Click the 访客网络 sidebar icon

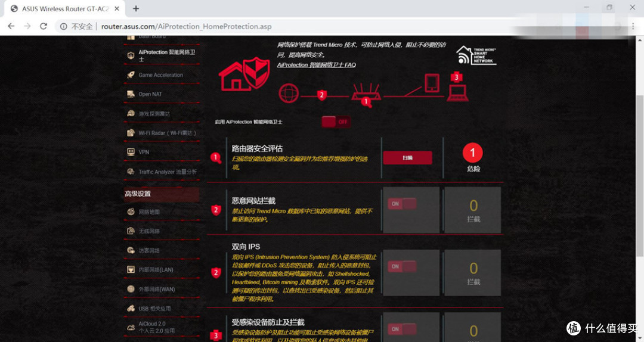131,250
